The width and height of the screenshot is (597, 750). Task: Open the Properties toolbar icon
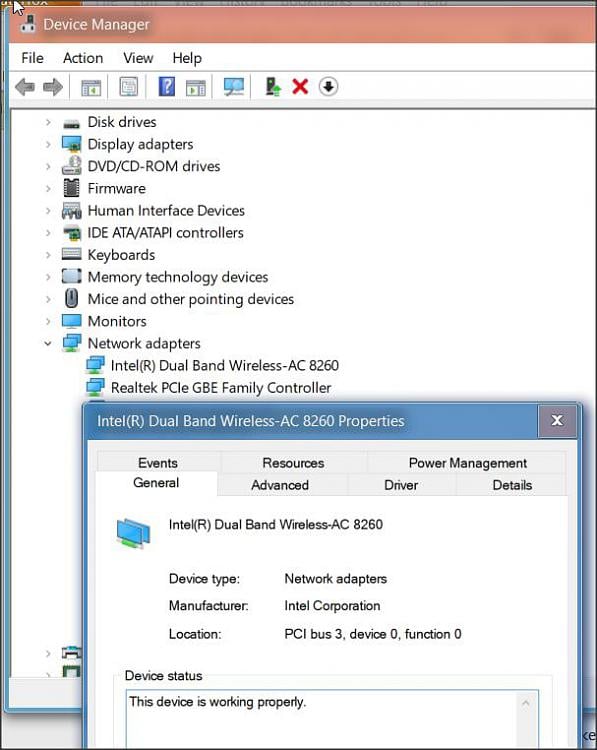pos(128,87)
